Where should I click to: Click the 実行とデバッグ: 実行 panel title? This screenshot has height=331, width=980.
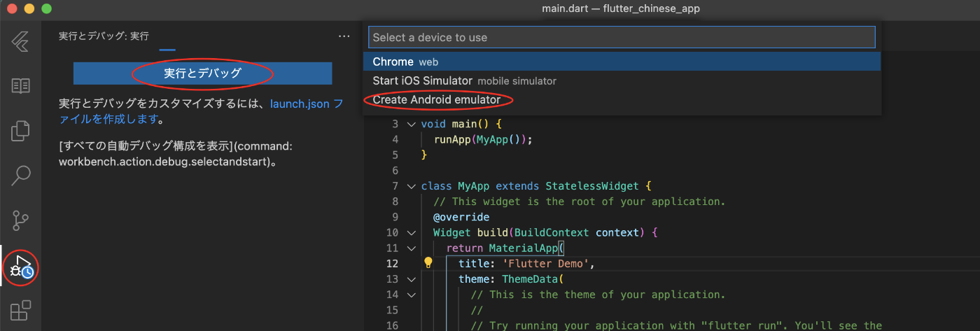104,36
